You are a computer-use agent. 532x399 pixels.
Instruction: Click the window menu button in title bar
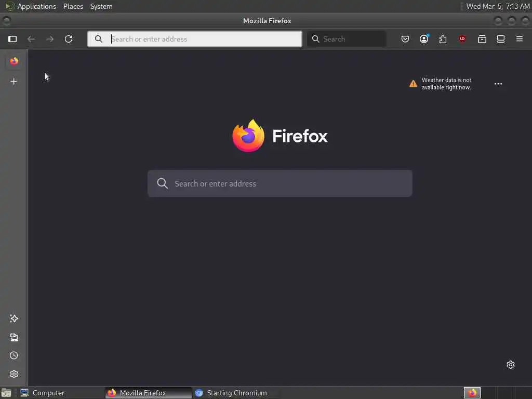[x=6, y=21]
